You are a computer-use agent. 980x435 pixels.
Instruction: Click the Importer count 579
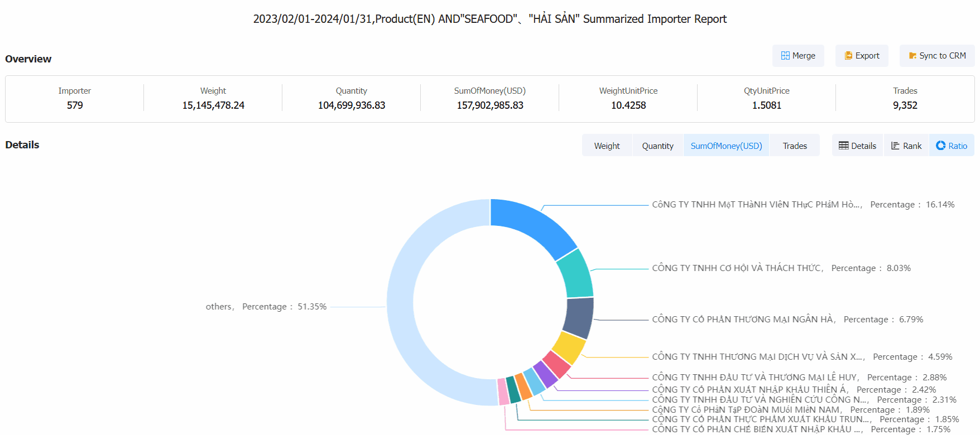pos(75,105)
